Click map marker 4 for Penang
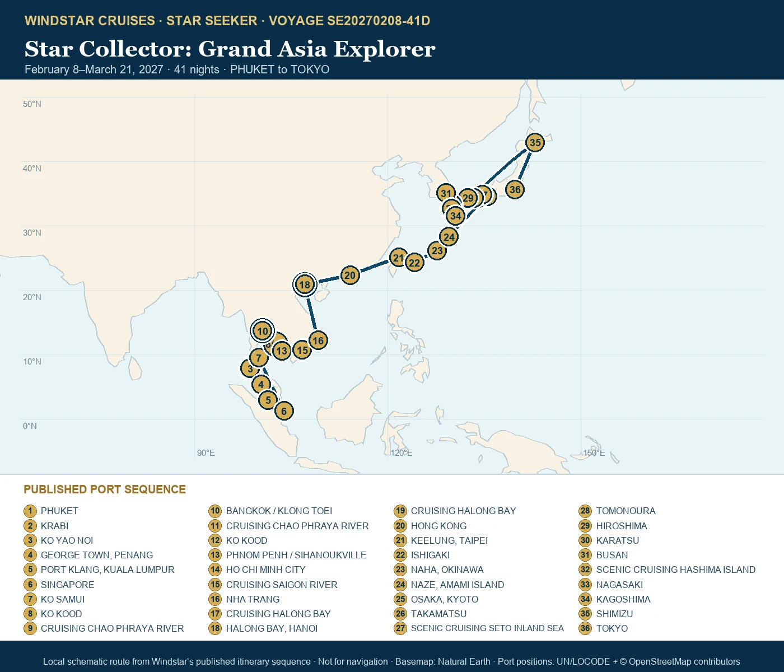Image resolution: width=784 pixels, height=672 pixels. point(261,384)
